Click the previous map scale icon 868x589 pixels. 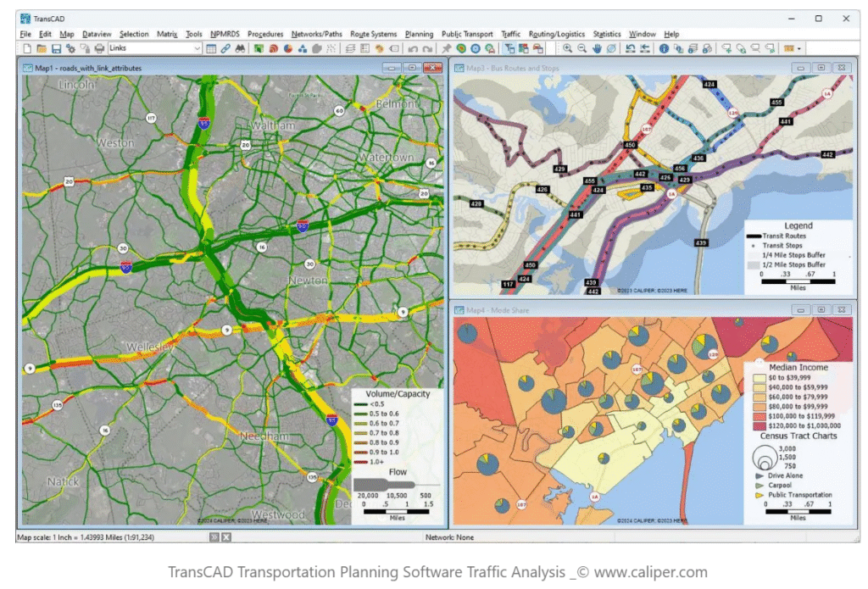[x=630, y=48]
